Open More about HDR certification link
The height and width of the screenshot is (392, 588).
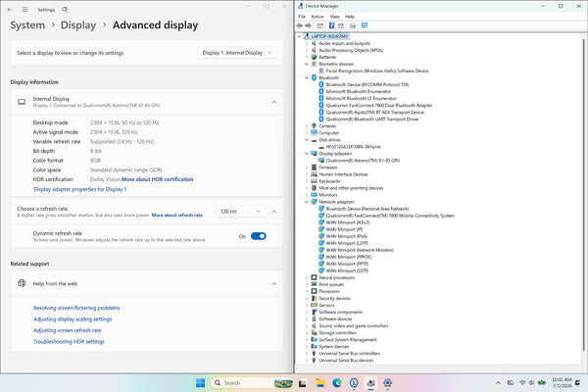point(157,179)
